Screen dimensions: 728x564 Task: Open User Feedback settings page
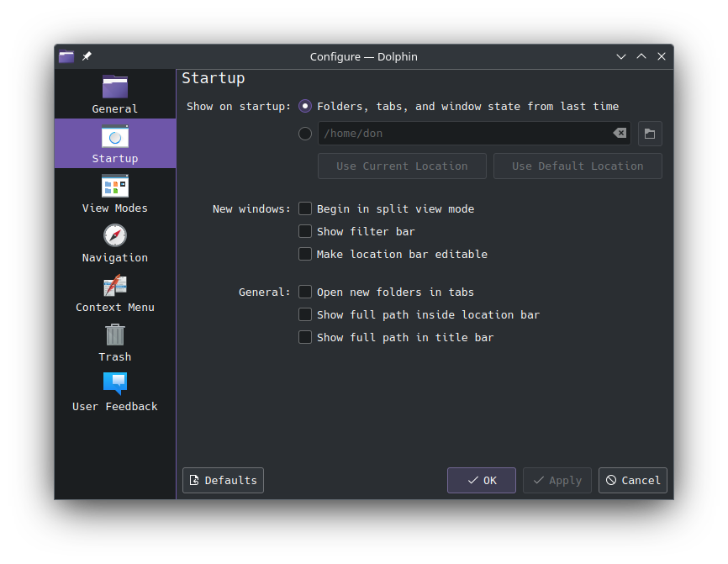pos(114,392)
